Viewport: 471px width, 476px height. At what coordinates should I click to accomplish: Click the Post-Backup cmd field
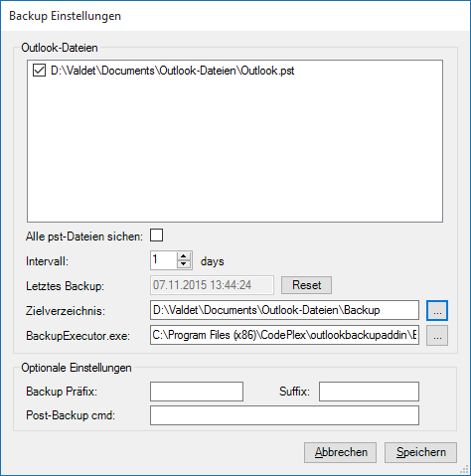tap(284, 415)
